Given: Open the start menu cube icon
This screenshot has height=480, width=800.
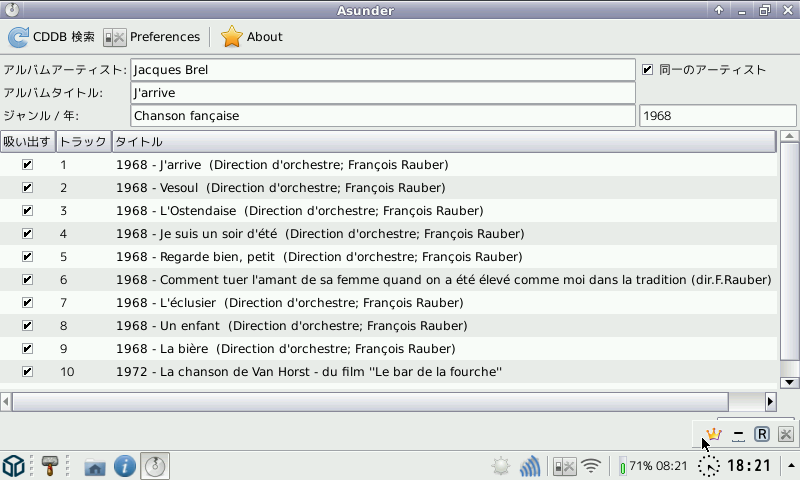Looking at the screenshot, I should click(x=14, y=466).
